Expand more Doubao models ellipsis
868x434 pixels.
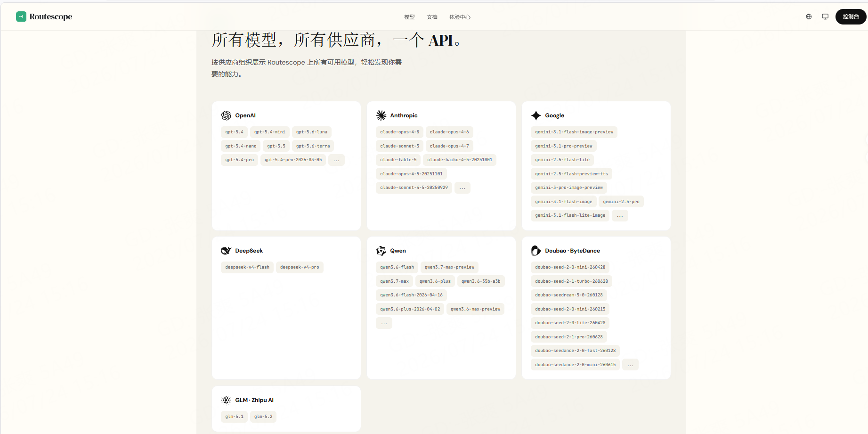[630, 365]
